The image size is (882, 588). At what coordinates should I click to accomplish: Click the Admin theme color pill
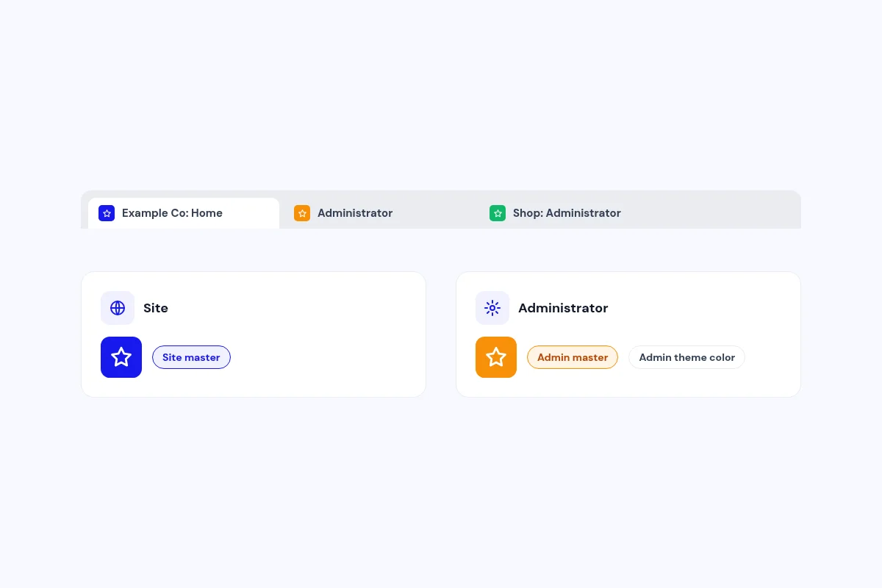click(686, 357)
